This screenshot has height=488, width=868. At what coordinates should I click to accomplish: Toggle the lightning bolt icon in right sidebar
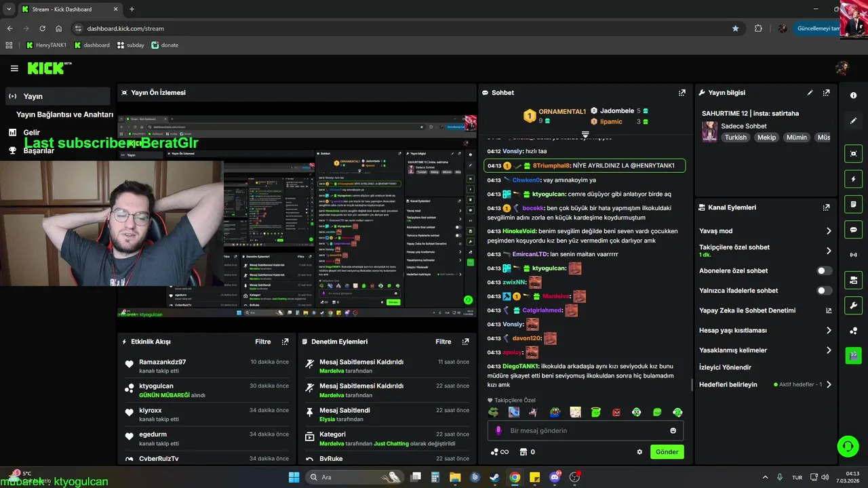tap(853, 179)
